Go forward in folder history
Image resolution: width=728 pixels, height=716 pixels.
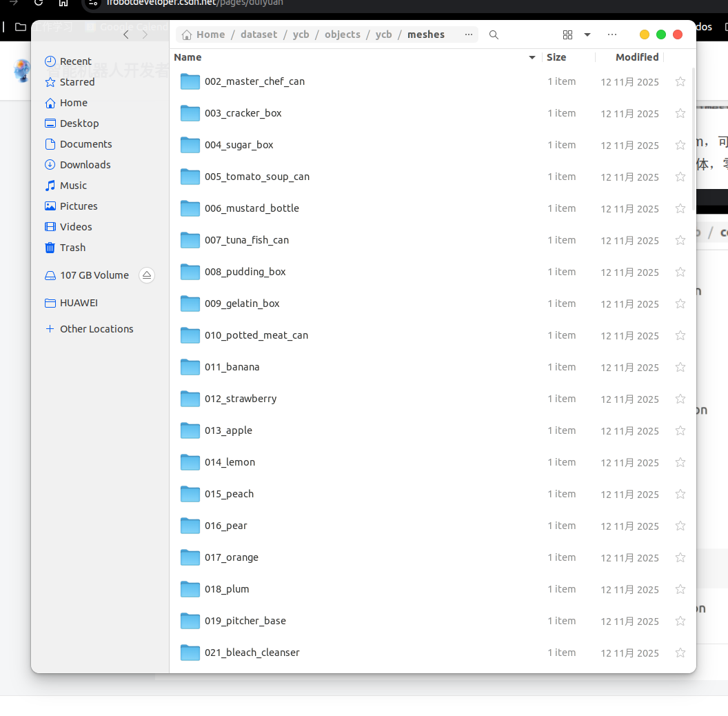[145, 35]
